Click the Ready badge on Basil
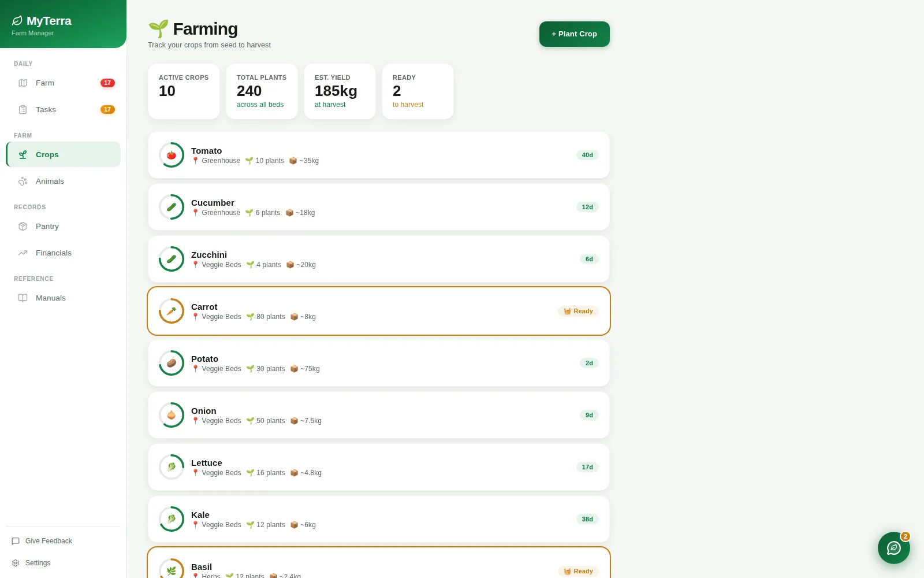This screenshot has width=924, height=578. (578, 571)
